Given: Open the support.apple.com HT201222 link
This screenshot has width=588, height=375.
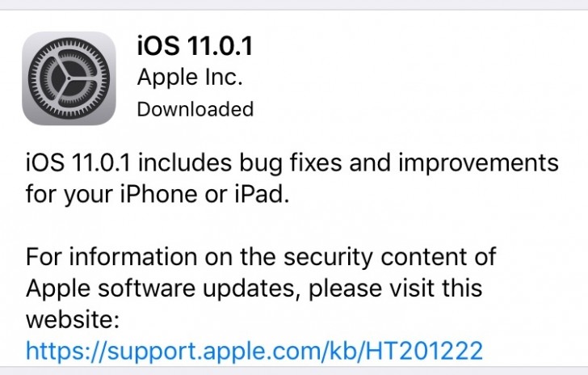Looking at the screenshot, I should [x=254, y=351].
